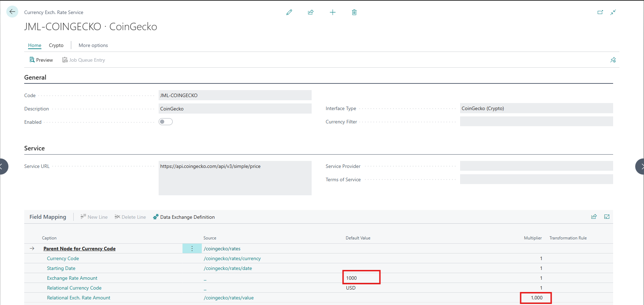Go to next record with right circle arrow
644x305 pixels.
click(x=640, y=167)
